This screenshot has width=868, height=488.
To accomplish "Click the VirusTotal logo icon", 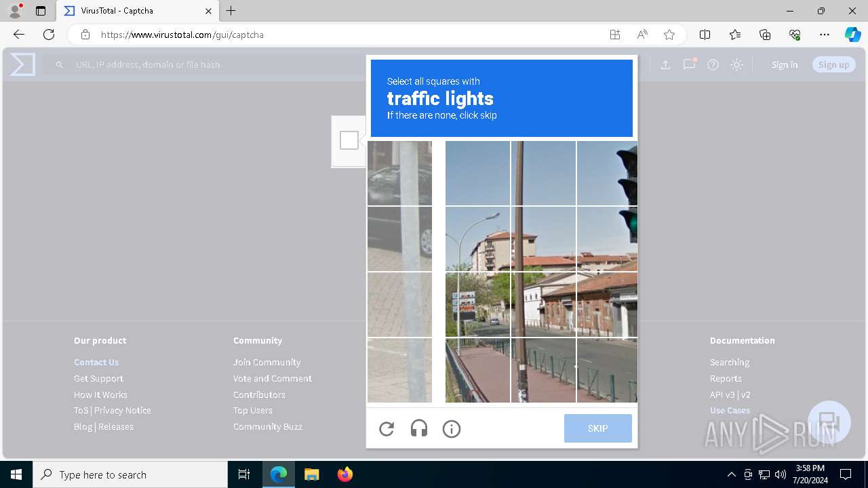I will tap(22, 64).
